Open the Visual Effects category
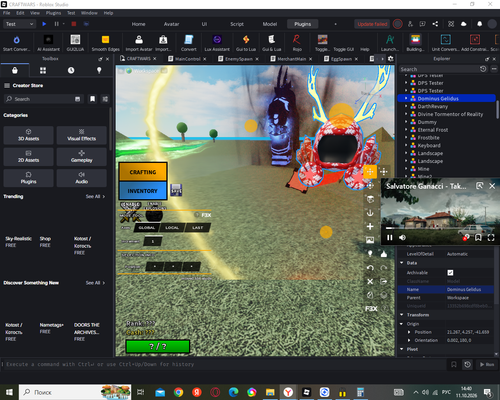This screenshot has width=500, height=400. (81, 135)
